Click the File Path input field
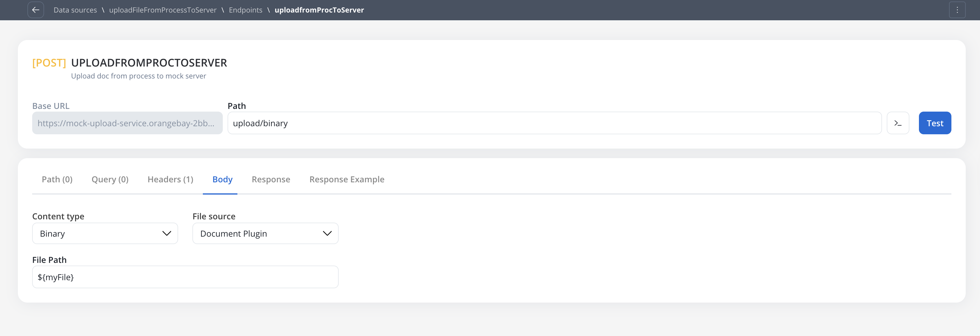This screenshot has height=336, width=980. point(185,277)
